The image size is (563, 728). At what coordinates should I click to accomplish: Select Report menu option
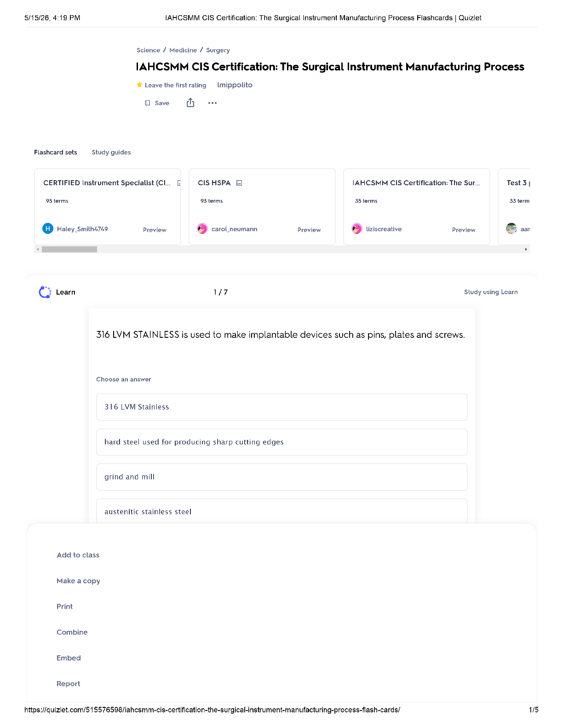[x=69, y=684]
